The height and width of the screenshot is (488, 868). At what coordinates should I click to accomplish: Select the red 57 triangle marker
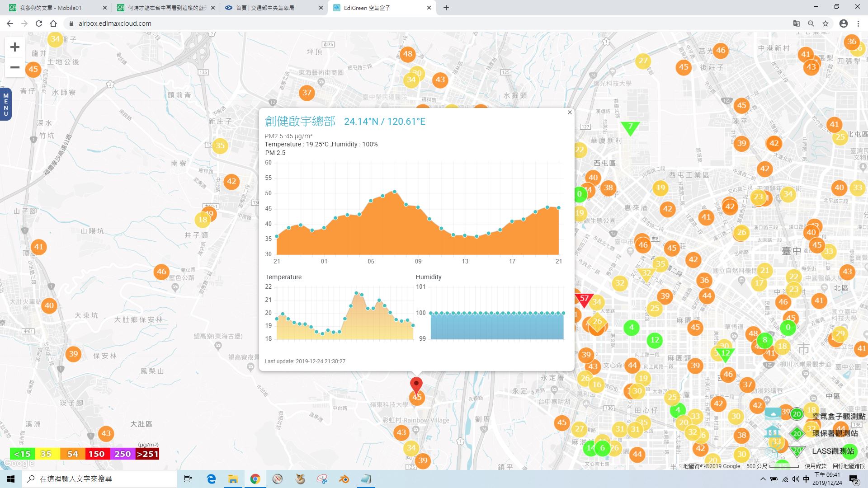click(x=584, y=300)
